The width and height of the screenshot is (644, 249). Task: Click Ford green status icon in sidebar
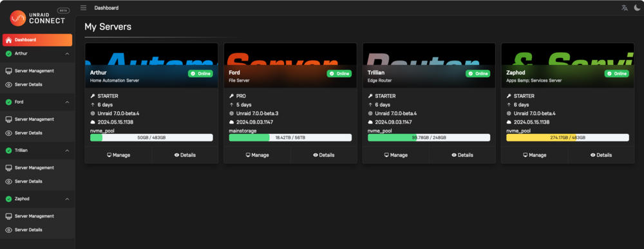tap(8, 102)
